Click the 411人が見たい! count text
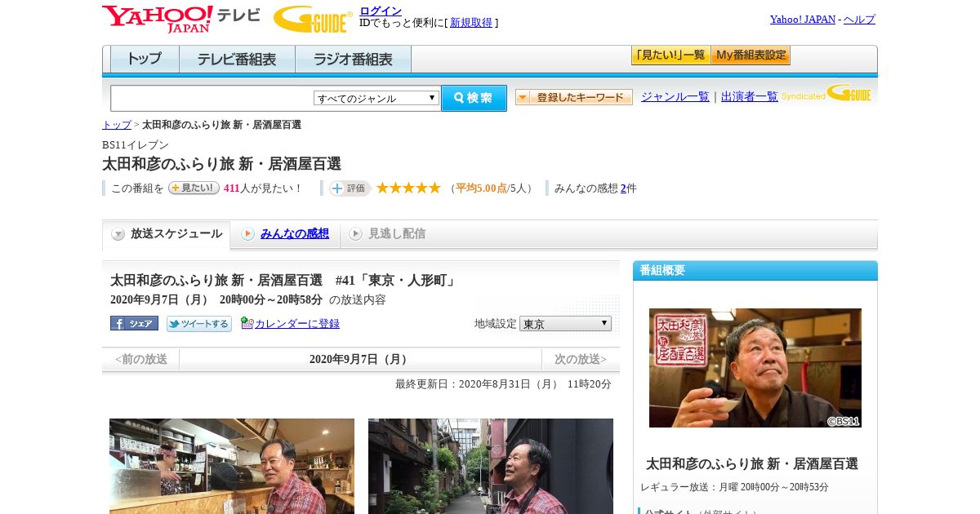 tap(262, 188)
